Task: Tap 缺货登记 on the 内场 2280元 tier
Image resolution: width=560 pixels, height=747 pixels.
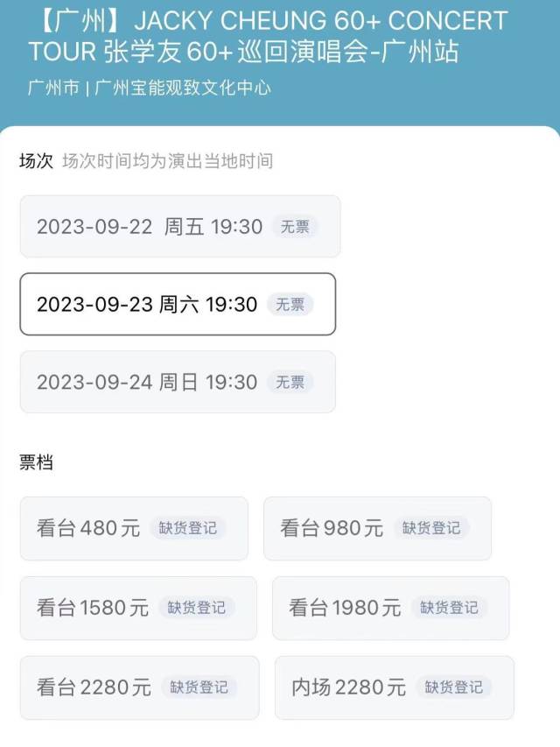Action: pyautogui.click(x=454, y=687)
